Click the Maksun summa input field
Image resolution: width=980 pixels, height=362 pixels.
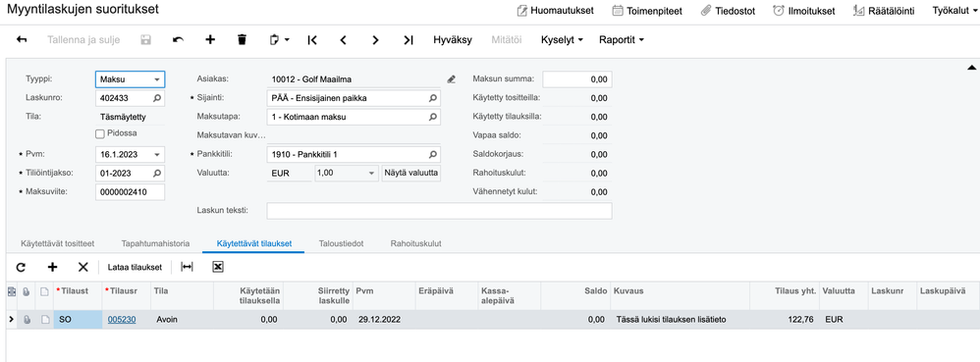[576, 79]
